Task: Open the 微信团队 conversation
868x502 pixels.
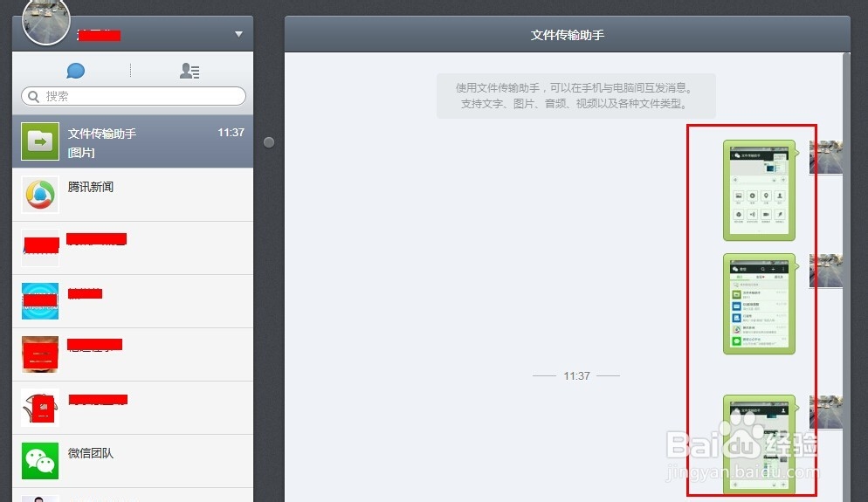Action: [133, 461]
